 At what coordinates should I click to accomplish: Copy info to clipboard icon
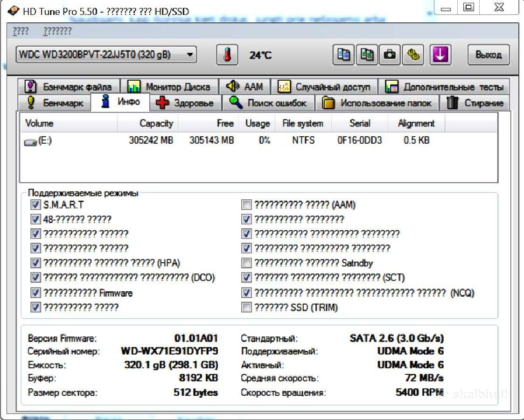coord(343,55)
